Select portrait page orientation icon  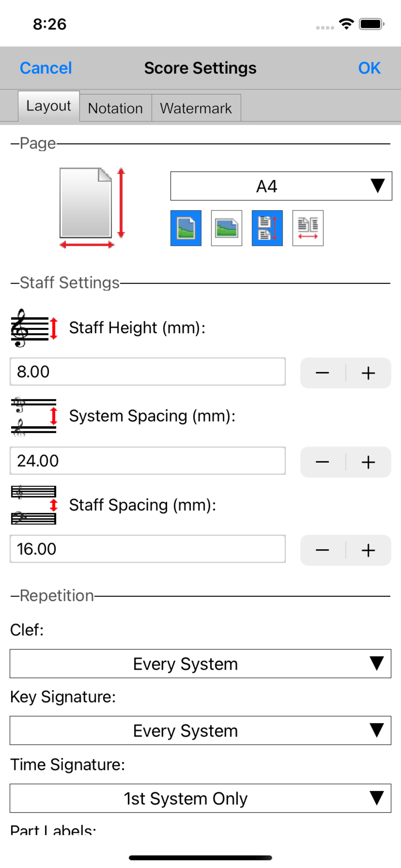click(x=186, y=228)
